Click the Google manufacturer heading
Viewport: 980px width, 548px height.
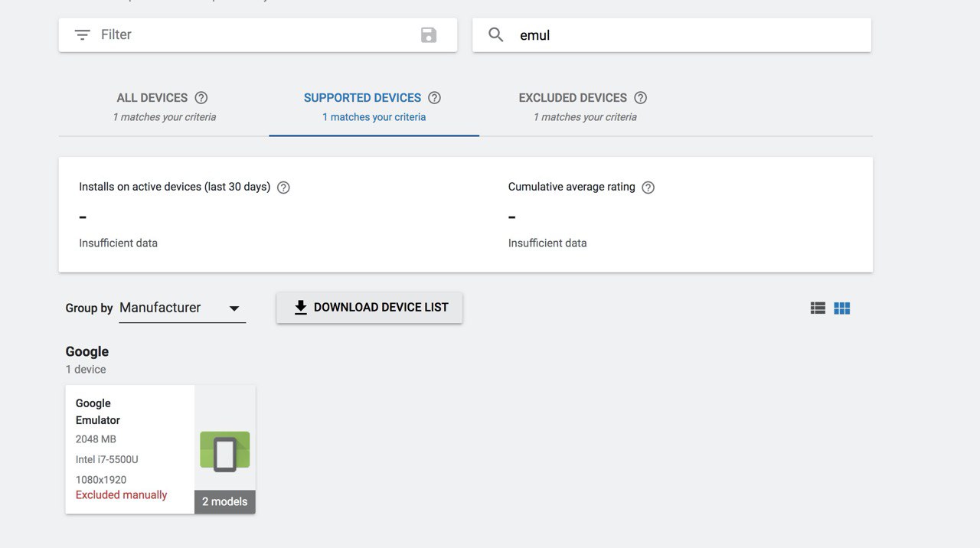87,352
